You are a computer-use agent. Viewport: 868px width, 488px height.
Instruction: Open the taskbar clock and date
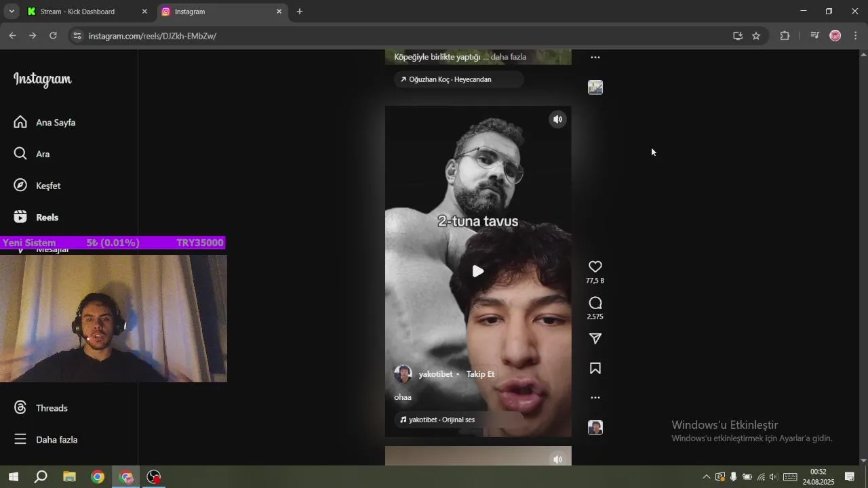[x=818, y=477]
